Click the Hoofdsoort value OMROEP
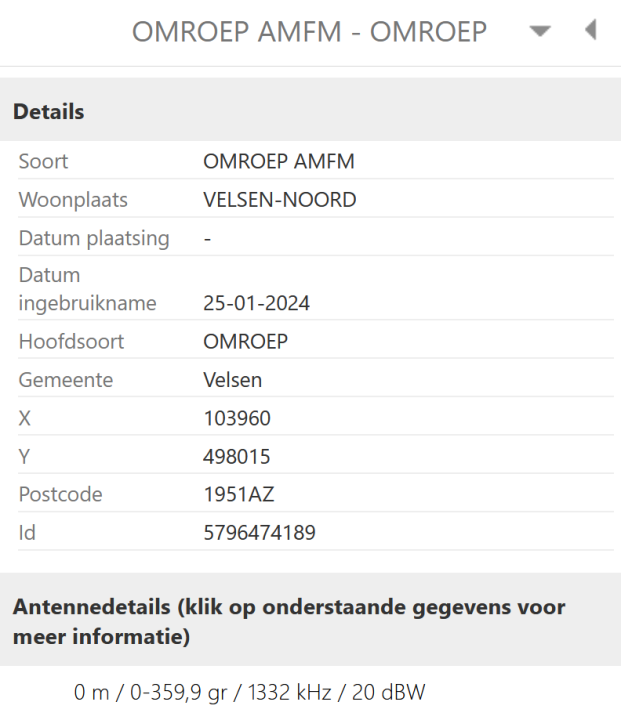The height and width of the screenshot is (720, 621). [x=245, y=342]
